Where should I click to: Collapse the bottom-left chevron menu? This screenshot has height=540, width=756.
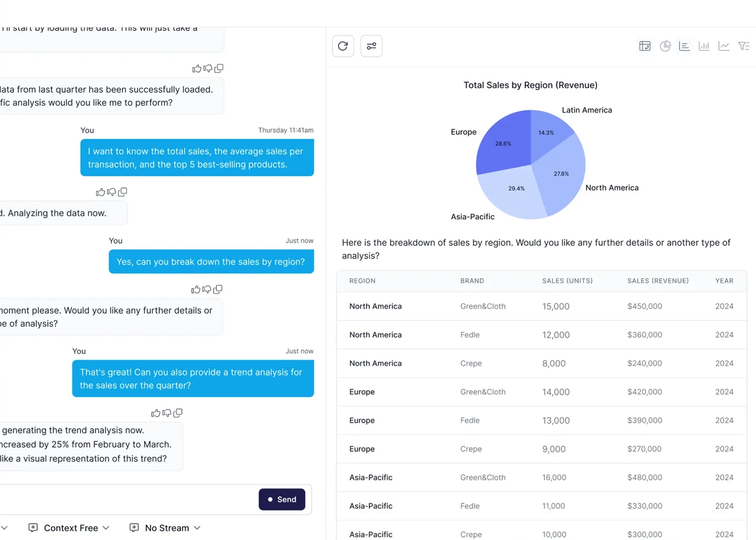[x=4, y=528]
